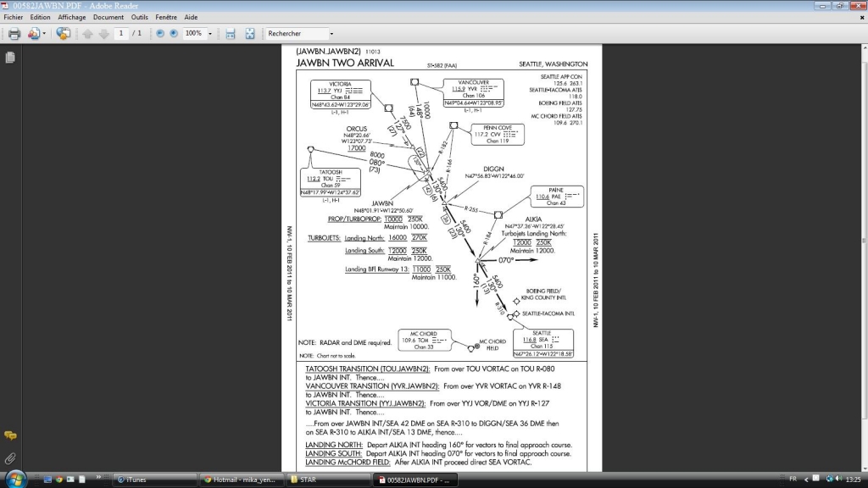Open the Pages panel in sidebar
The width and height of the screenshot is (868, 488).
tap(10, 58)
